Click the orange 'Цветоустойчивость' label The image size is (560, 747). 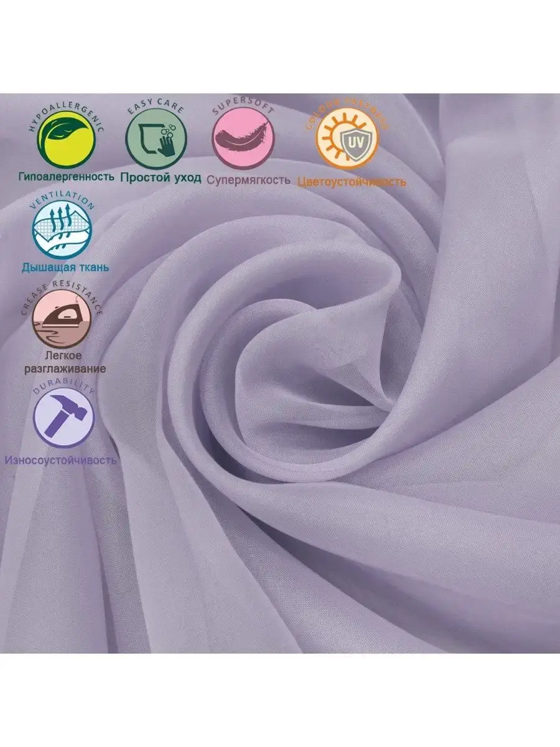[352, 182]
